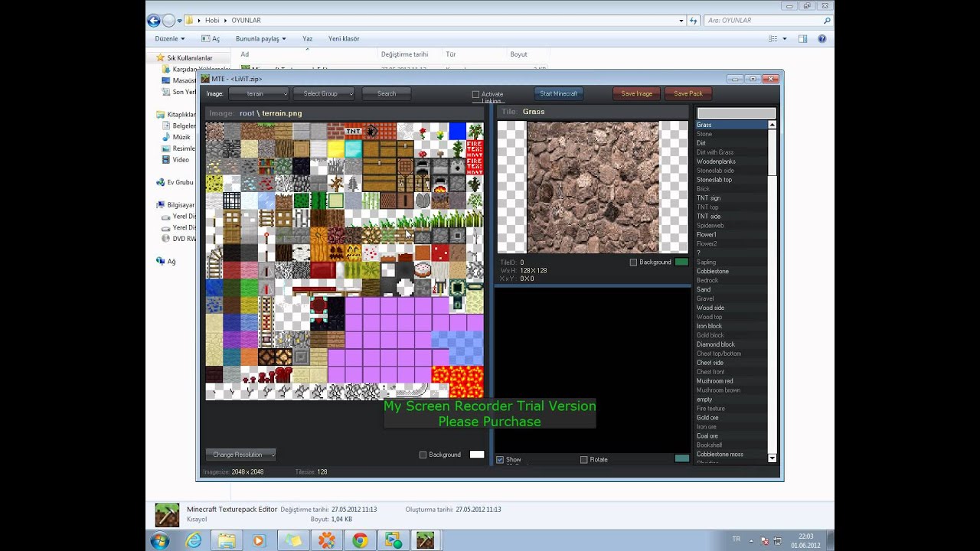
Task: Pick the cyan diamond block tile in grid
Action: [353, 148]
